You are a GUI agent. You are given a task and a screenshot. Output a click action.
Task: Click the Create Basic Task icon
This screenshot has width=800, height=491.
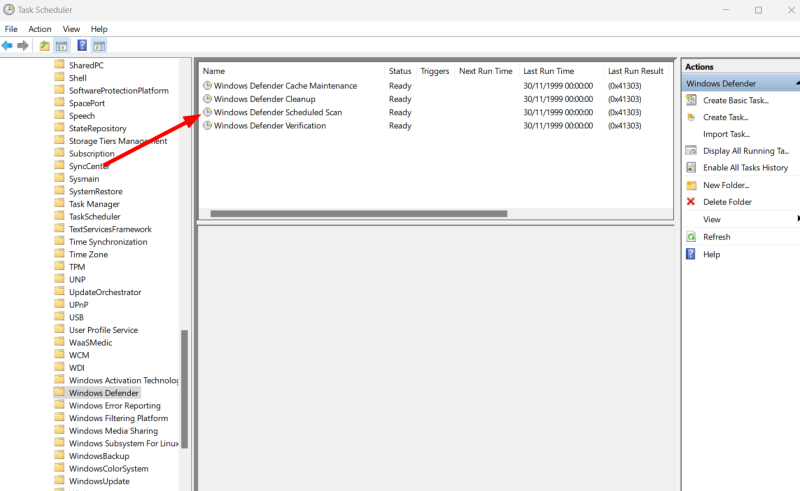click(x=691, y=100)
